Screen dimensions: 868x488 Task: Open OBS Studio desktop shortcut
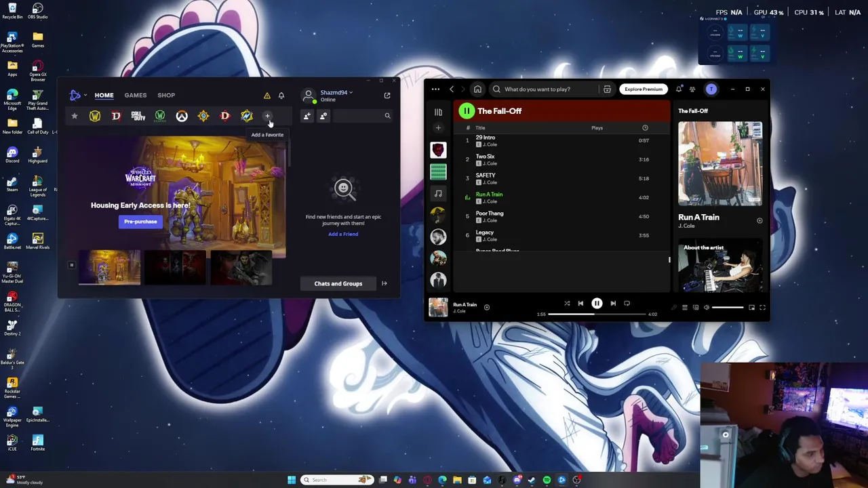pyautogui.click(x=38, y=11)
